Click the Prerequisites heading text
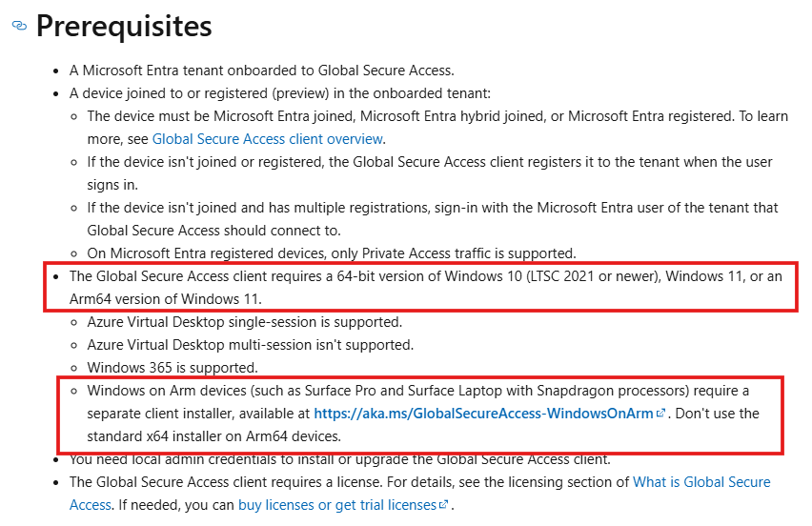 pos(124,26)
